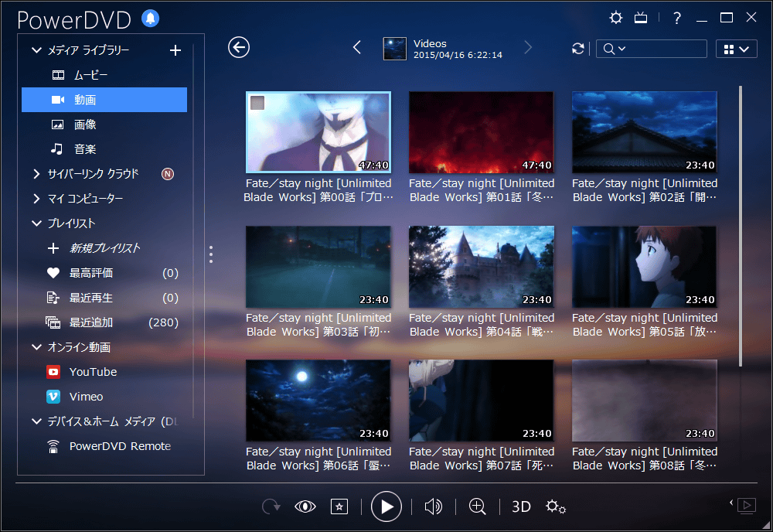The width and height of the screenshot is (773, 532).
Task: Open Vimeo online video
Action: pyautogui.click(x=104, y=397)
